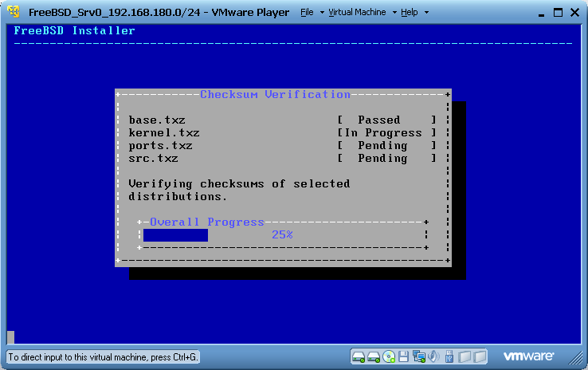Click the Overall Progress label
Screen dimensions: 588x370
[x=207, y=222]
